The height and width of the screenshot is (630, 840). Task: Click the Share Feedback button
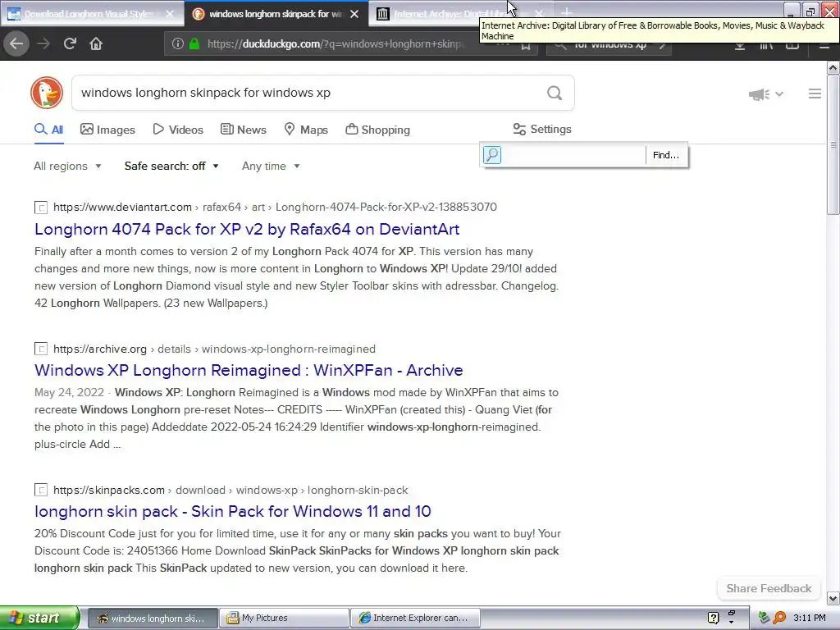(x=769, y=588)
